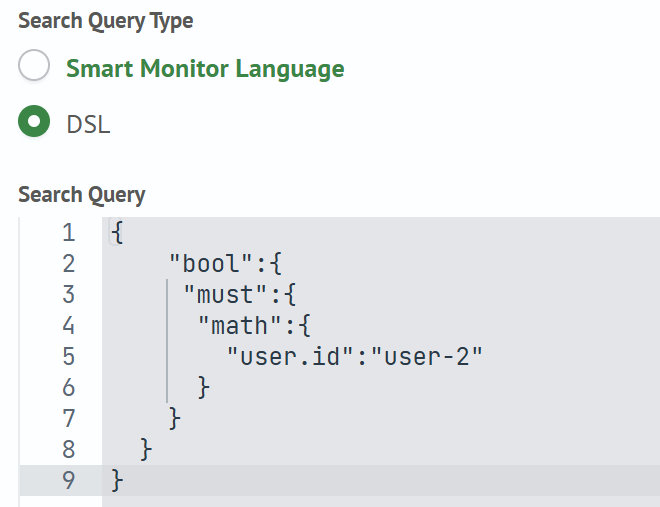Click the Search Query heading

pos(82,195)
